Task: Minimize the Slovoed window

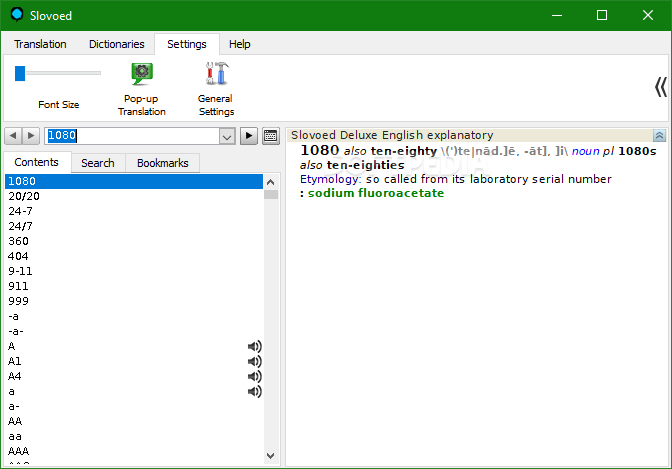Action: pos(557,15)
